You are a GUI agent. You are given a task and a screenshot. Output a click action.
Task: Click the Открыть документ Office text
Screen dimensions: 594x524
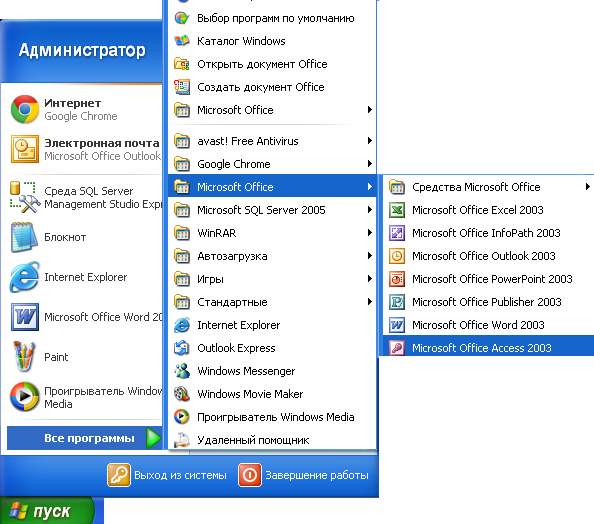coord(262,64)
